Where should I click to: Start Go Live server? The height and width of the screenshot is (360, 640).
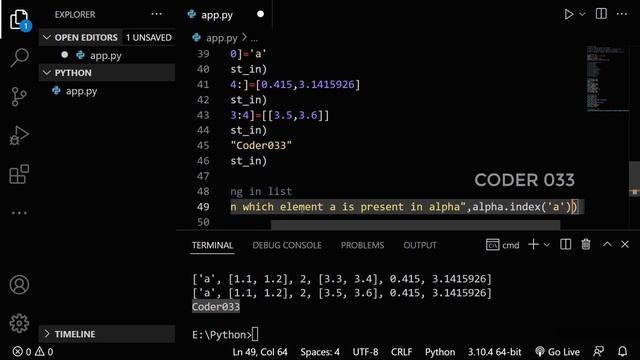tap(557, 352)
